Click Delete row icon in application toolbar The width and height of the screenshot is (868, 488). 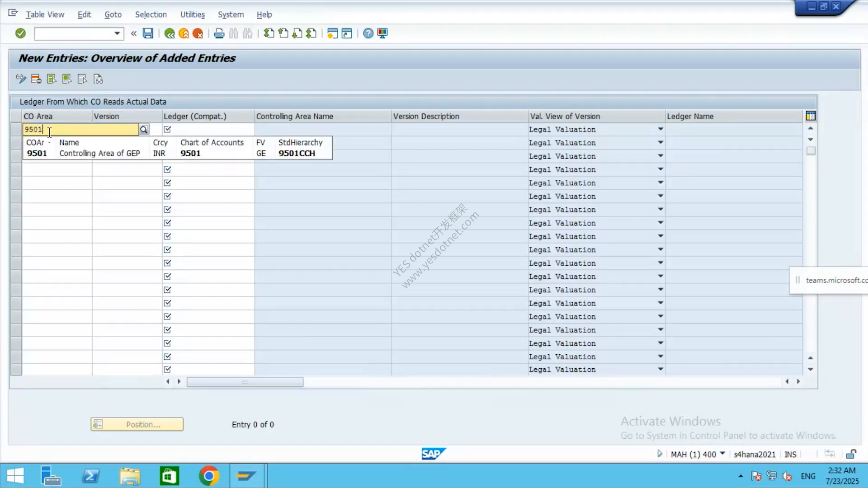36,79
